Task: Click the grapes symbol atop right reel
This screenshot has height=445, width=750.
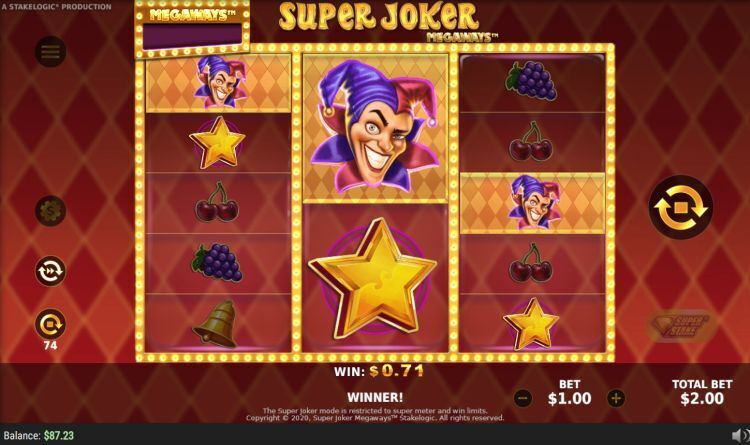Action: click(x=531, y=81)
